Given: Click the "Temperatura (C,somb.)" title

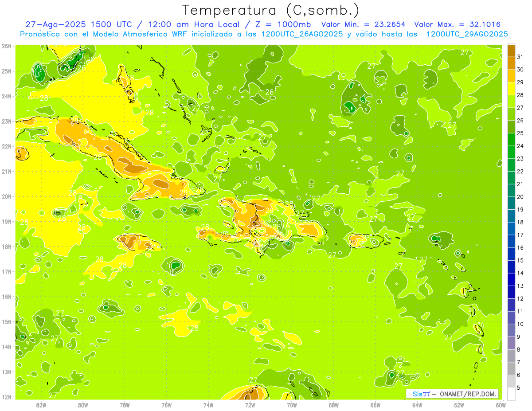Looking at the screenshot, I should pos(271,11).
